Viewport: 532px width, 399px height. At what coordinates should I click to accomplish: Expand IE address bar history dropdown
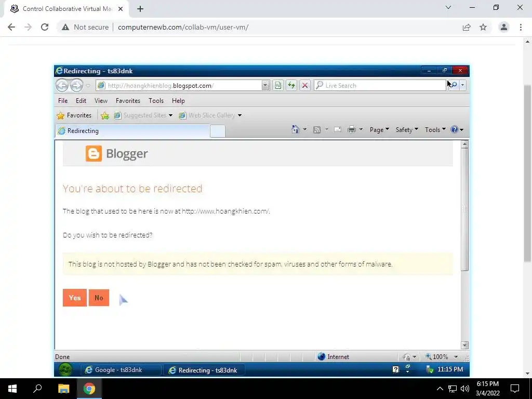click(265, 86)
